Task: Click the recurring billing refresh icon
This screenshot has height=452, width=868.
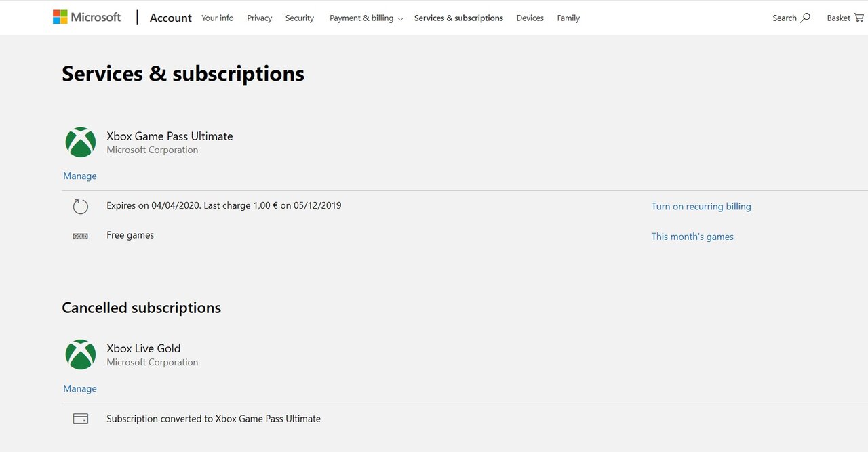Action: coord(81,207)
